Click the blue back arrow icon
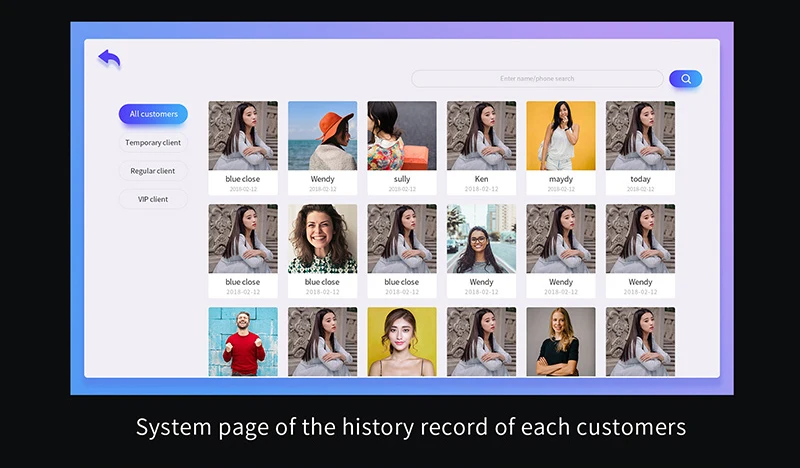The image size is (800, 468). pyautogui.click(x=109, y=59)
